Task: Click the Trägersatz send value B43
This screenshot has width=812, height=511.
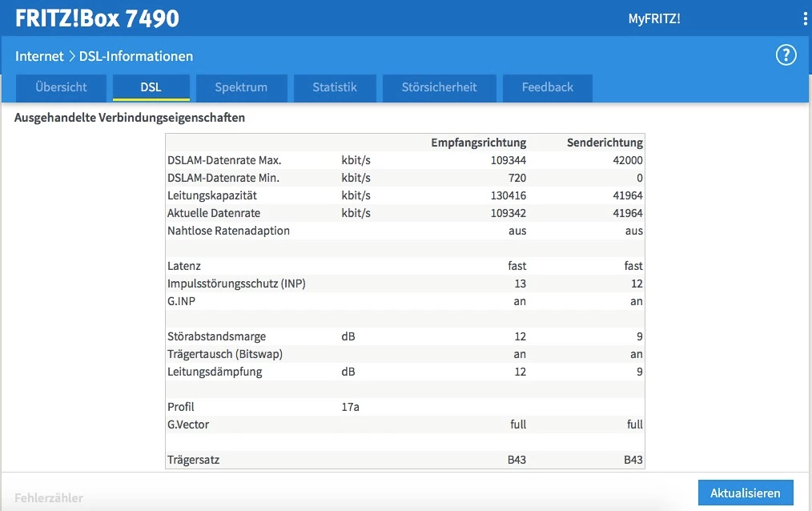Action: coord(633,460)
